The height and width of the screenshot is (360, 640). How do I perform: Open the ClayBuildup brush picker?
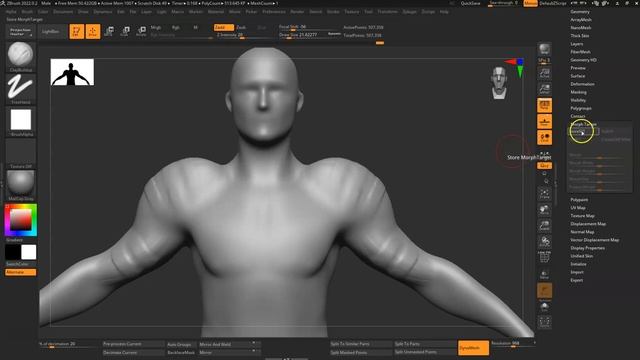pyautogui.click(x=20, y=57)
